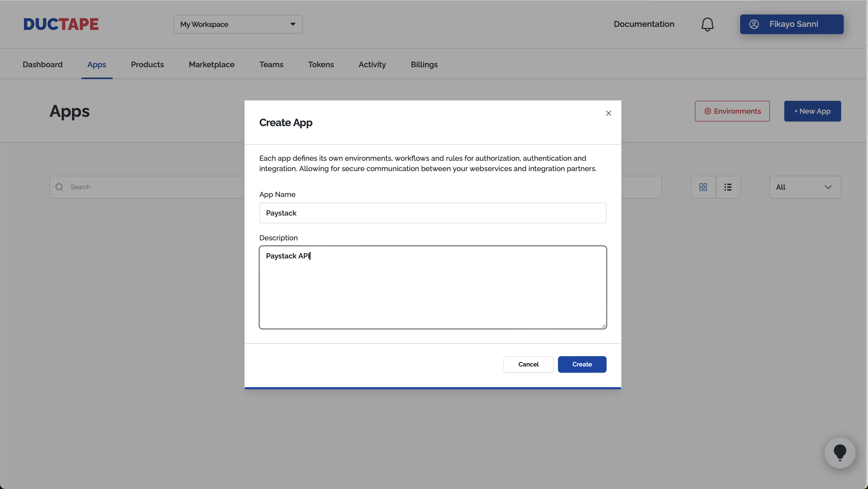Open the Billings tab

pos(424,64)
